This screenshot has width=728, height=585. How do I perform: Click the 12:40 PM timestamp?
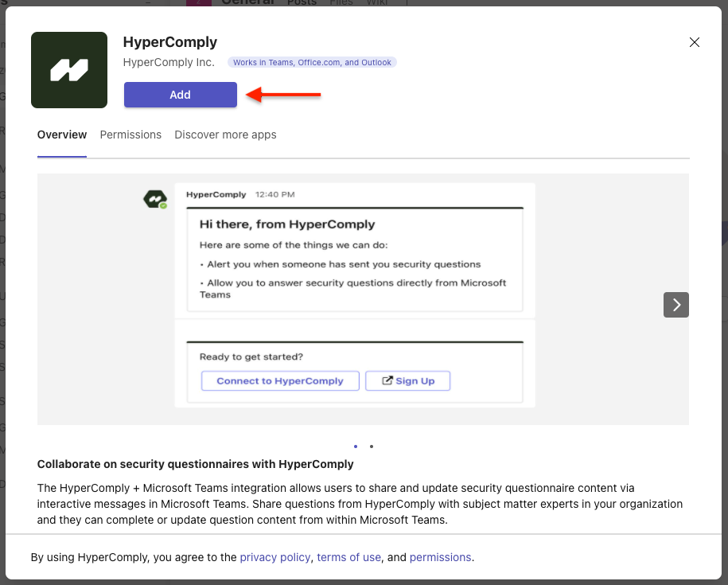point(274,194)
